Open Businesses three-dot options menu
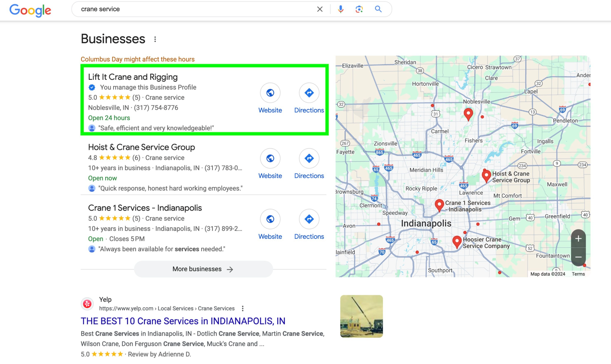The width and height of the screenshot is (611, 364). coord(155,39)
